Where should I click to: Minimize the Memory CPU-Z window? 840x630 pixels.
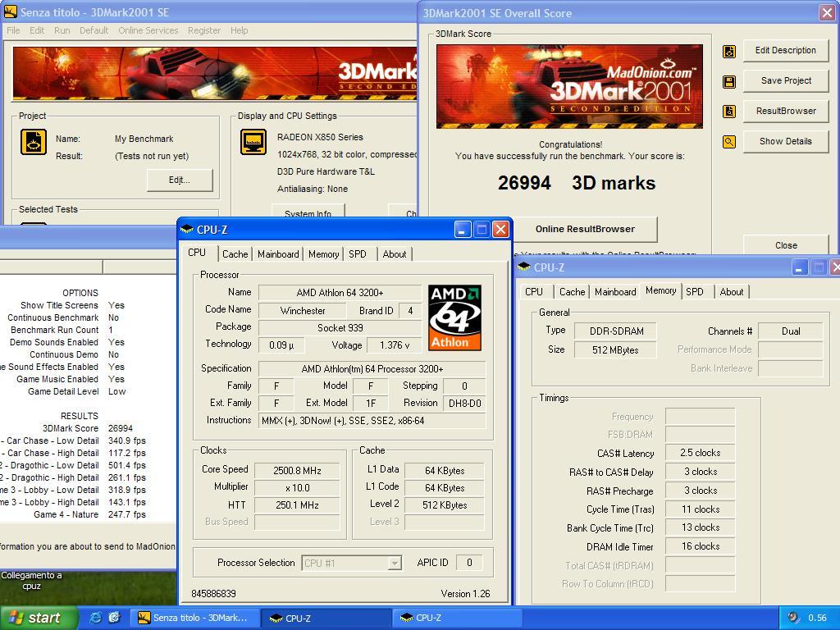point(799,267)
